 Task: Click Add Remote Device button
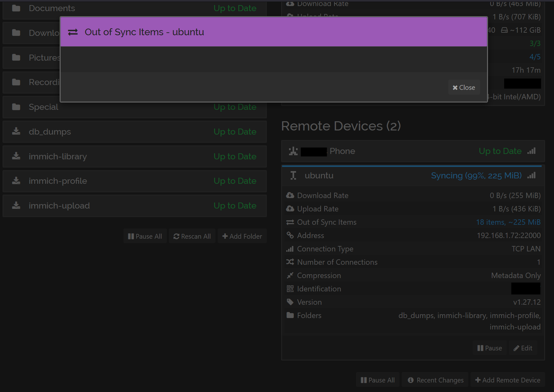(x=508, y=380)
